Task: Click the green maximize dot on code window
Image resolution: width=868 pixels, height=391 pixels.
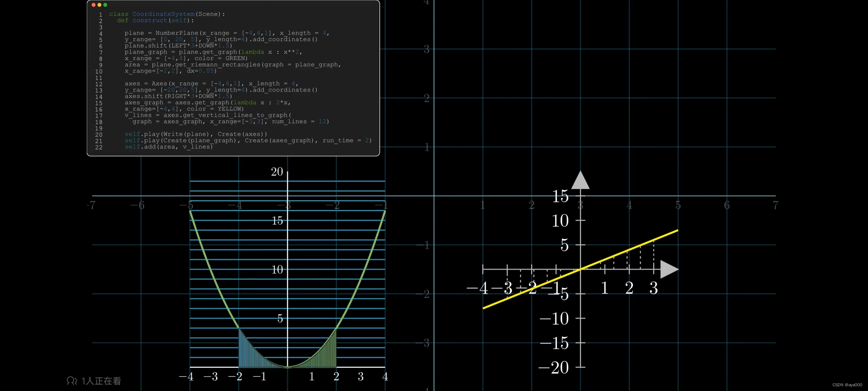Action: click(105, 5)
